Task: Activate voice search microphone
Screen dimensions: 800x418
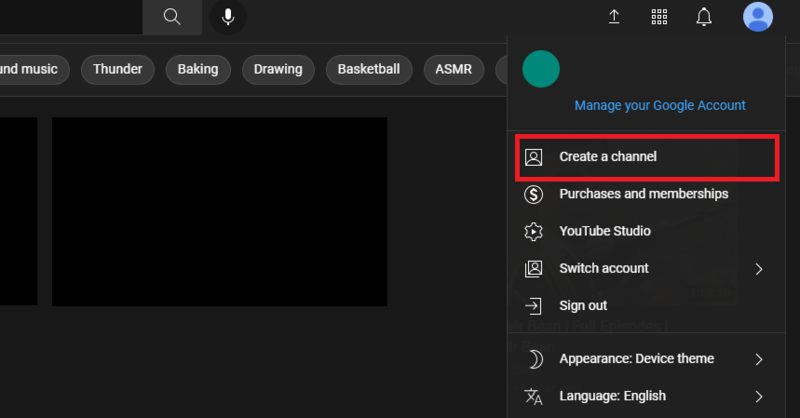Action: click(x=228, y=17)
